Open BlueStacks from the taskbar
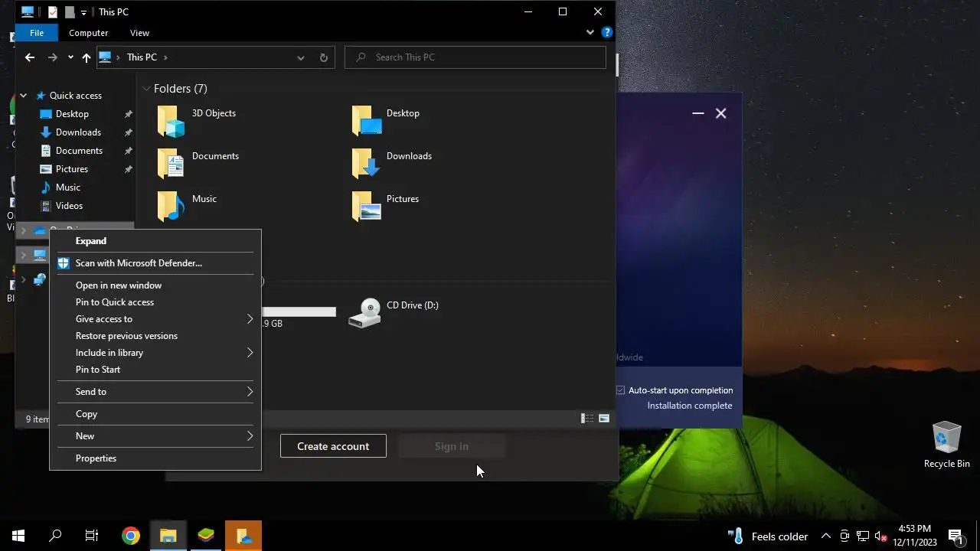Image resolution: width=980 pixels, height=551 pixels. click(206, 536)
